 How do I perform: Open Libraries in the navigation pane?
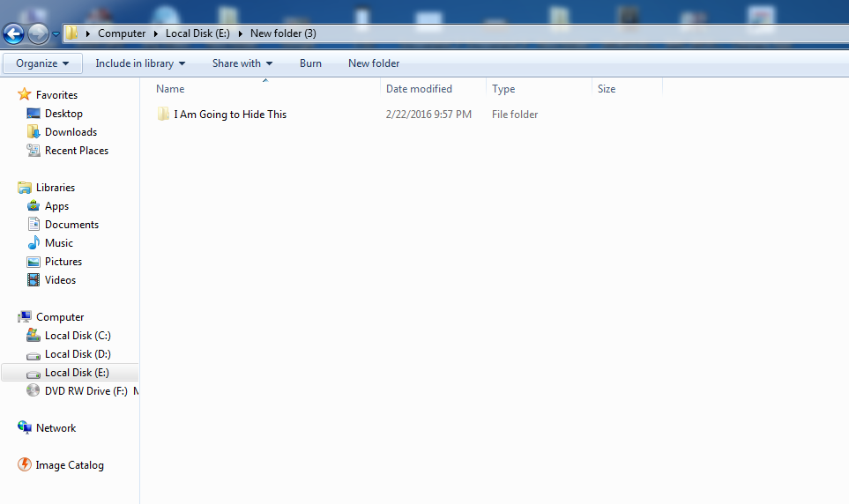(x=56, y=188)
